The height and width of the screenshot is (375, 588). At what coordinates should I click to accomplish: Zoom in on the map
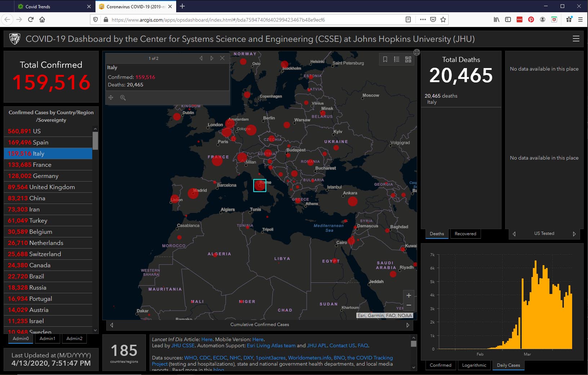pyautogui.click(x=409, y=295)
